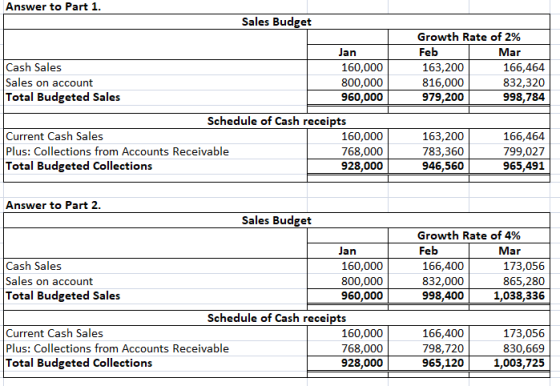Select the 'Sales on account' label in Part 1

[x=49, y=82]
